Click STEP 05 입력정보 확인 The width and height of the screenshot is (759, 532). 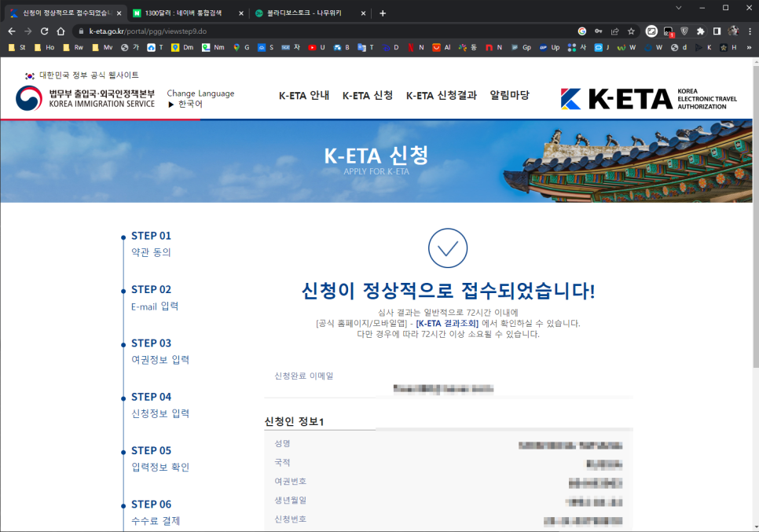click(x=160, y=458)
